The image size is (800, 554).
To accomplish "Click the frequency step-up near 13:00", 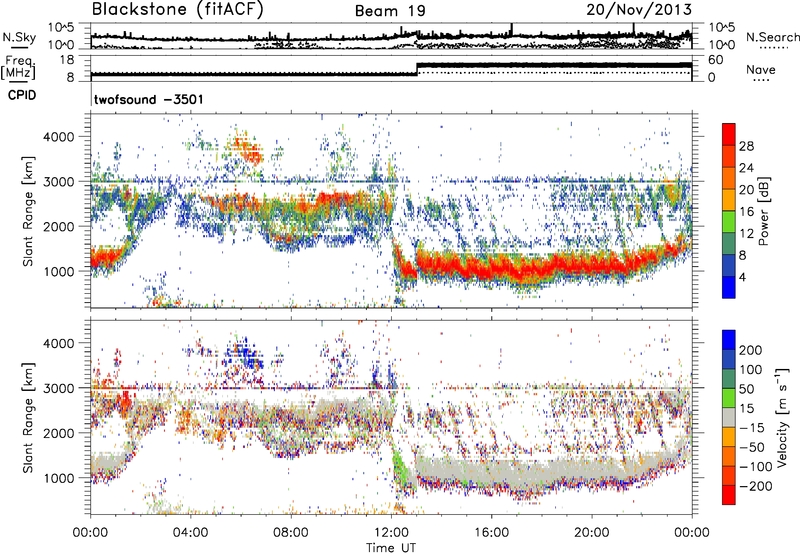I will pyautogui.click(x=417, y=68).
